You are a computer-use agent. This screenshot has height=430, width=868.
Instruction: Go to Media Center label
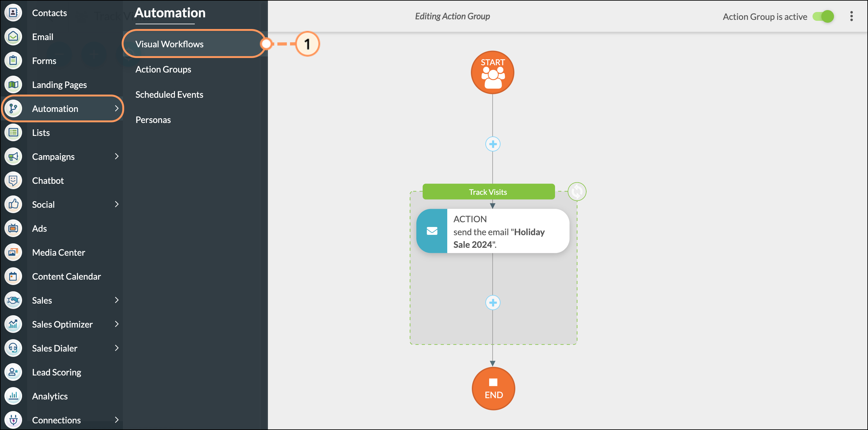coord(59,252)
